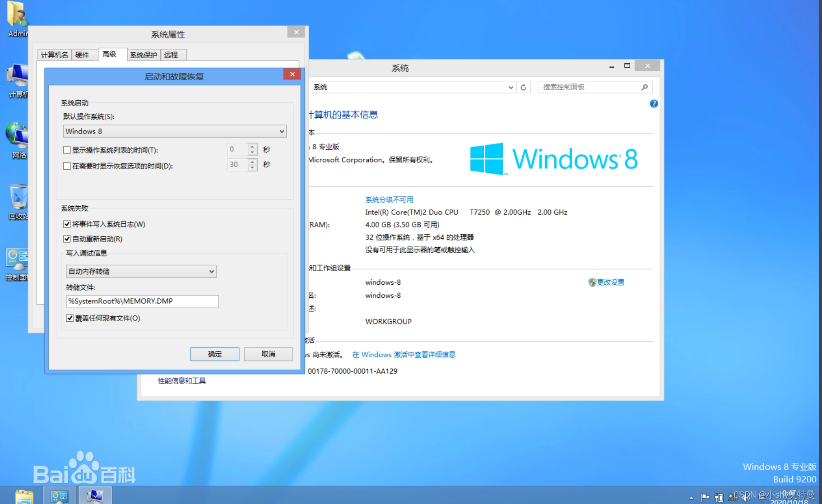The height and width of the screenshot is (504, 822).
Task: Click the Intel(R) Core(TM)2 Duo CPU text
Action: (x=412, y=212)
